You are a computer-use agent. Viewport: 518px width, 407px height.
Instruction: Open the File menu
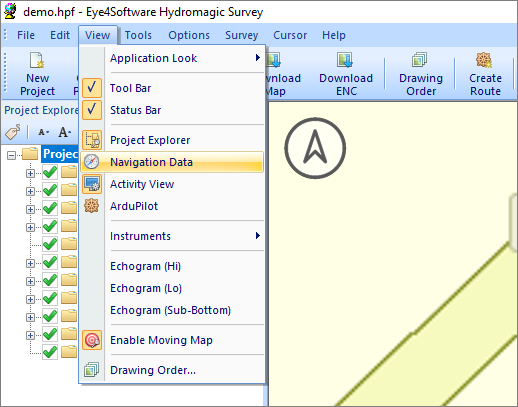(26, 35)
